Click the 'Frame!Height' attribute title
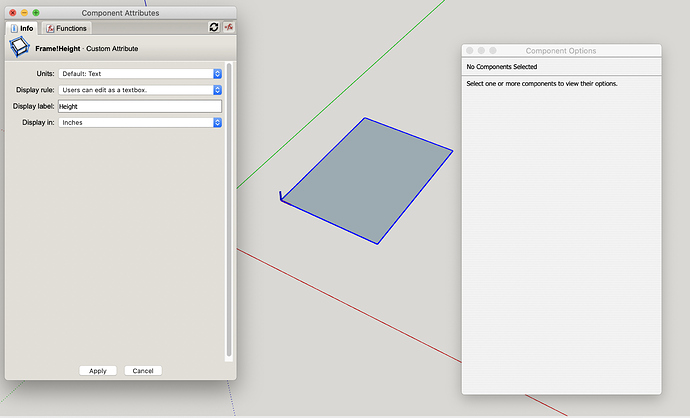This screenshot has height=418, width=690. tap(58, 48)
